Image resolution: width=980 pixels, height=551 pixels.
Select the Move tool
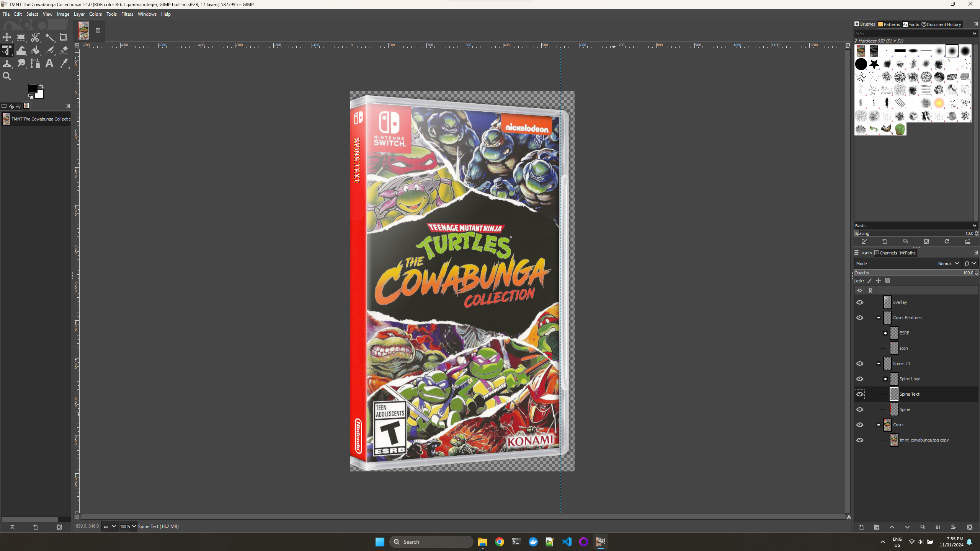tap(7, 37)
